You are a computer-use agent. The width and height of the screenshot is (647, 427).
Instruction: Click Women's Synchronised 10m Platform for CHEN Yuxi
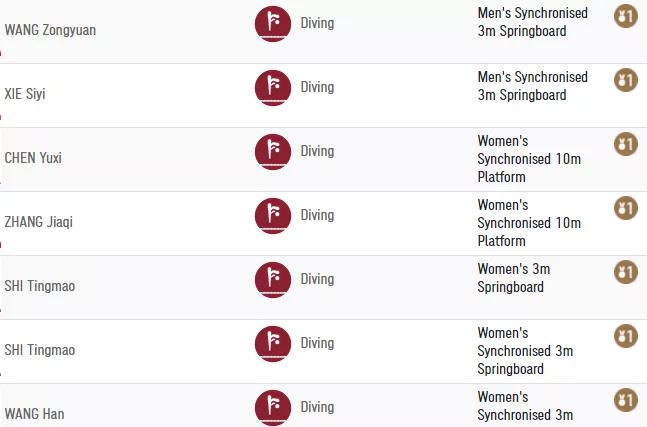tap(529, 159)
